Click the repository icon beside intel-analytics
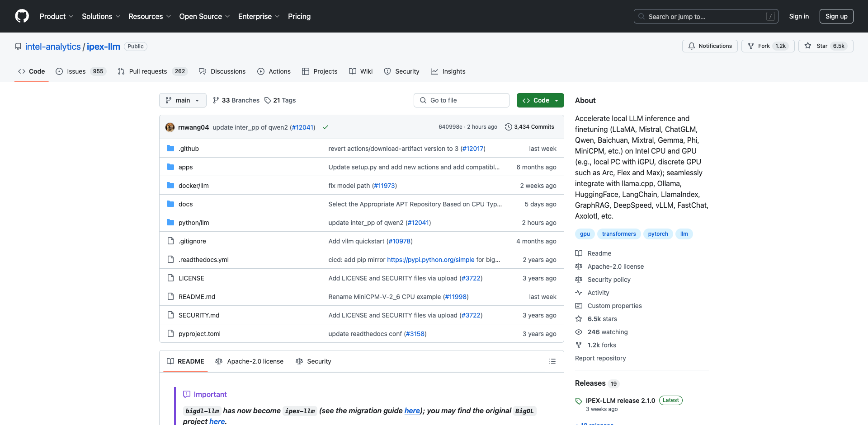Image resolution: width=868 pixels, height=425 pixels. [18, 47]
